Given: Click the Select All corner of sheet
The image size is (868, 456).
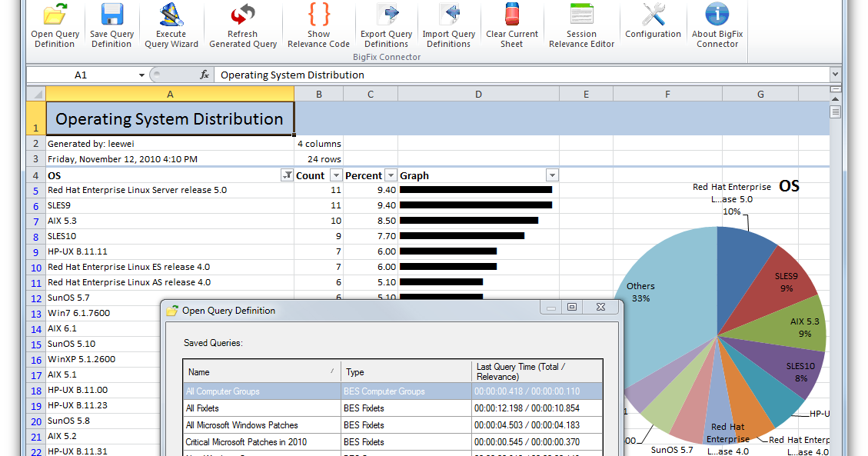Looking at the screenshot, I should (x=36, y=94).
